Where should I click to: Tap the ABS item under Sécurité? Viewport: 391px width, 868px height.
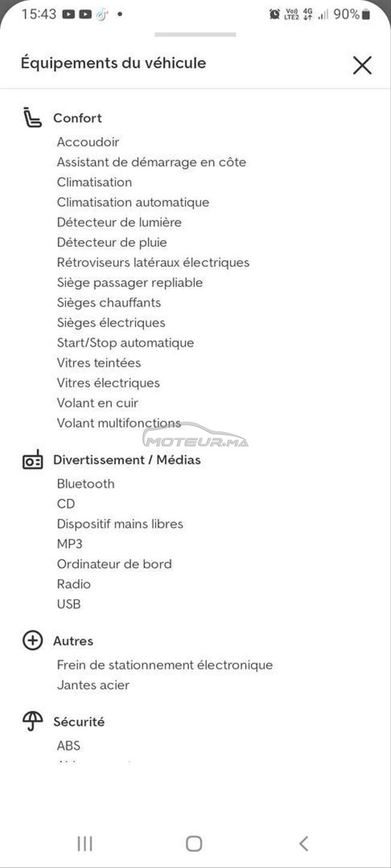[68, 746]
